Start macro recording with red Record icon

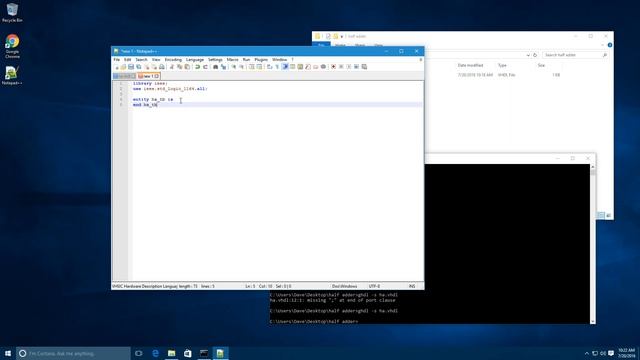click(x=333, y=67)
